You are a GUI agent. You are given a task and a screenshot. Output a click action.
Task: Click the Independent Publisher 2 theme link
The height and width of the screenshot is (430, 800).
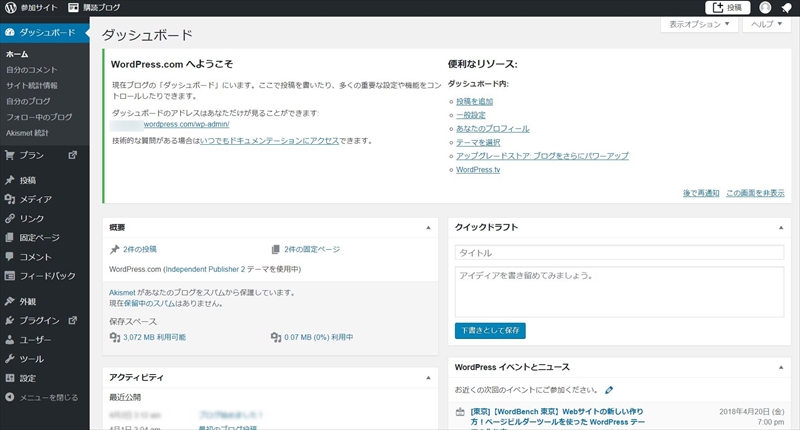click(205, 269)
